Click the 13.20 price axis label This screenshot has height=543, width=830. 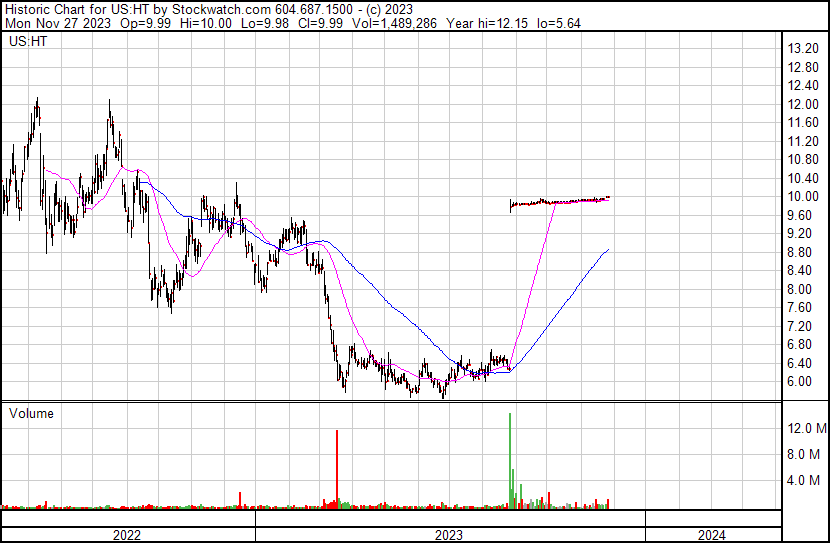click(x=803, y=49)
